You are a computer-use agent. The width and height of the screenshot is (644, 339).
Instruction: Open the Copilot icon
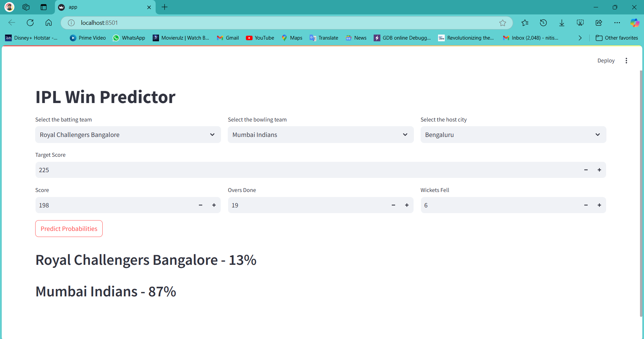pyautogui.click(x=635, y=23)
